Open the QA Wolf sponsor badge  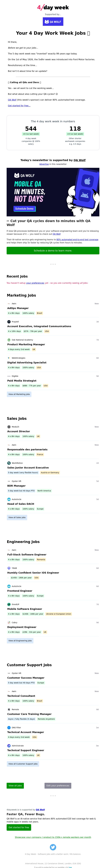pyautogui.click(x=53, y=22)
